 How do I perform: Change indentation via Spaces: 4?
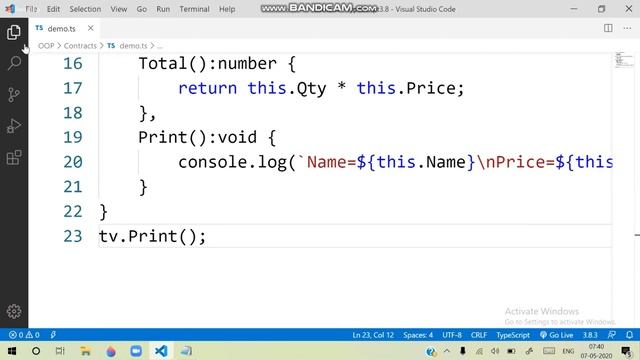pos(418,335)
